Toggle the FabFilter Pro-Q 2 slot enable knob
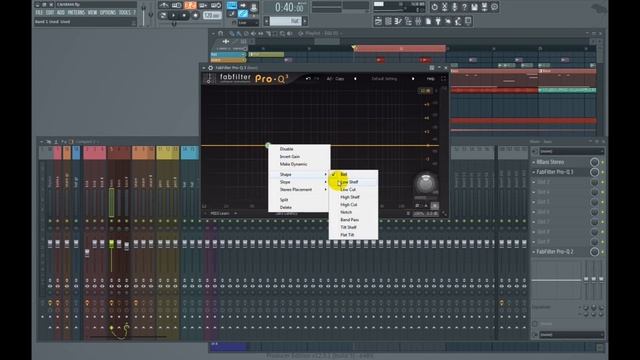Viewport: 640px width, 360px height. tap(594, 252)
